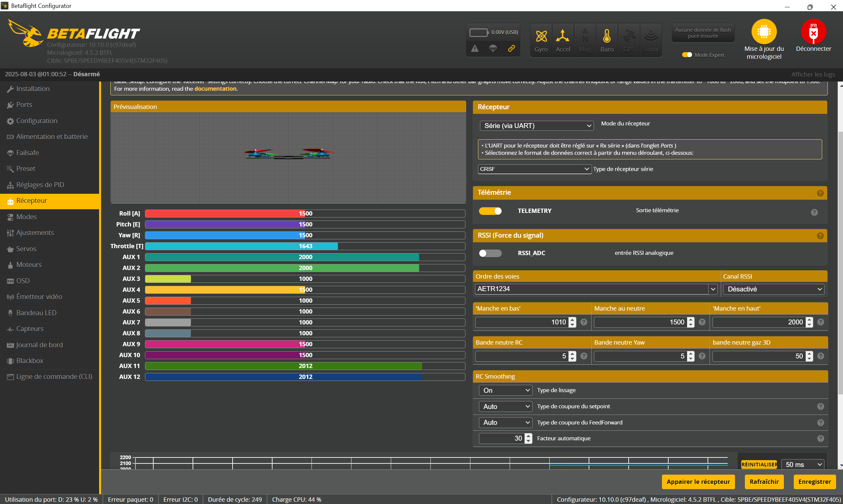The image size is (843, 504).
Task: Expand the CRSF serial receiver type dropdown
Action: point(534,169)
